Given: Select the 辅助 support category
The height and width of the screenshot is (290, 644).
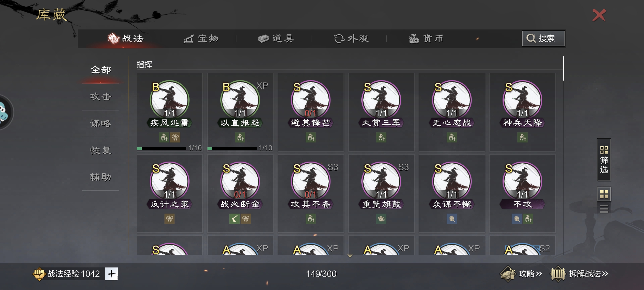Looking at the screenshot, I should click(101, 177).
